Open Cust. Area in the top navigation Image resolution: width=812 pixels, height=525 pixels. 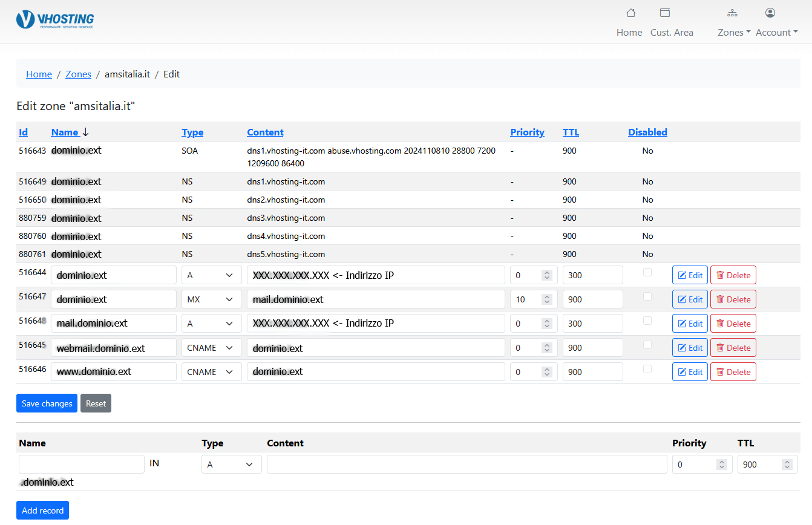pyautogui.click(x=672, y=33)
